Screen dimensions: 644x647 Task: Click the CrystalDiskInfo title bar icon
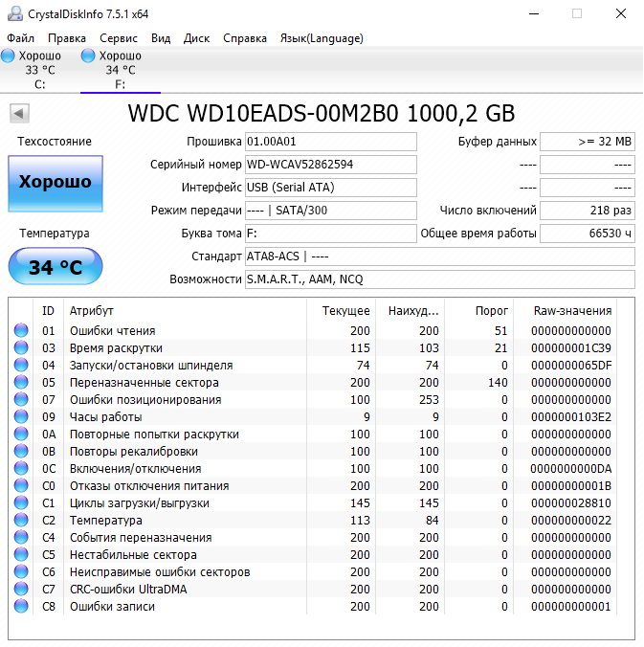point(13,14)
